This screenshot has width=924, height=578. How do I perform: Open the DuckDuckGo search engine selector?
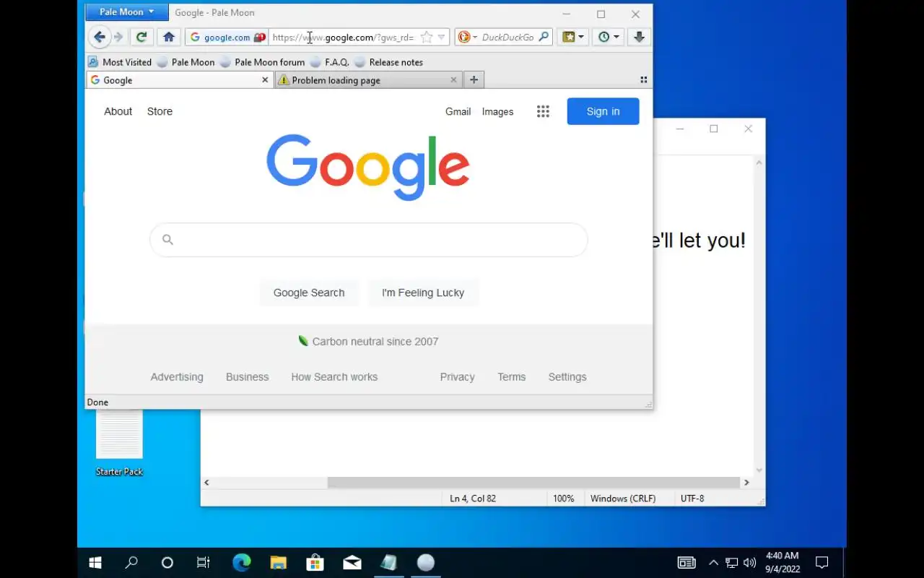pyautogui.click(x=466, y=38)
